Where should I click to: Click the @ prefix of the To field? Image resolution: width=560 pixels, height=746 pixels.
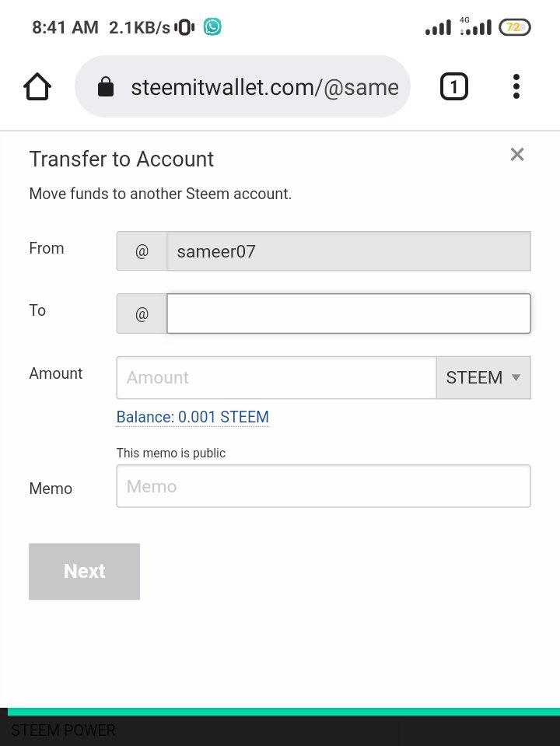pyautogui.click(x=142, y=313)
